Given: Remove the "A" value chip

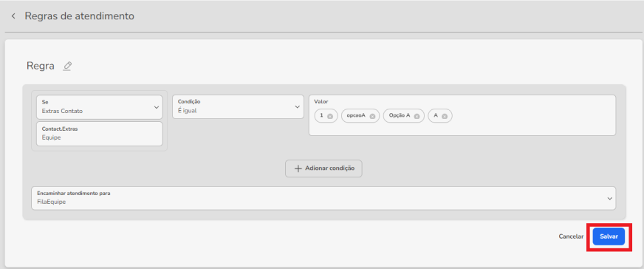Looking at the screenshot, I should [x=444, y=116].
